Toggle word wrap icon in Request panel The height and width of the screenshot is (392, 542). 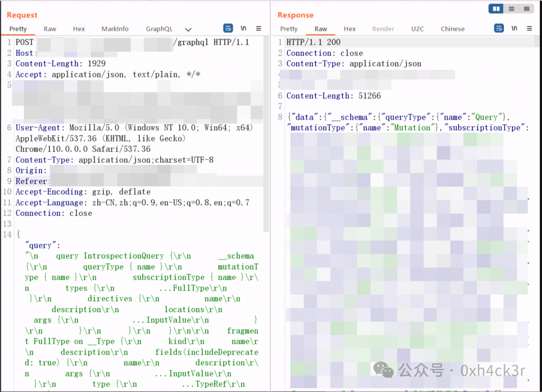(x=228, y=28)
